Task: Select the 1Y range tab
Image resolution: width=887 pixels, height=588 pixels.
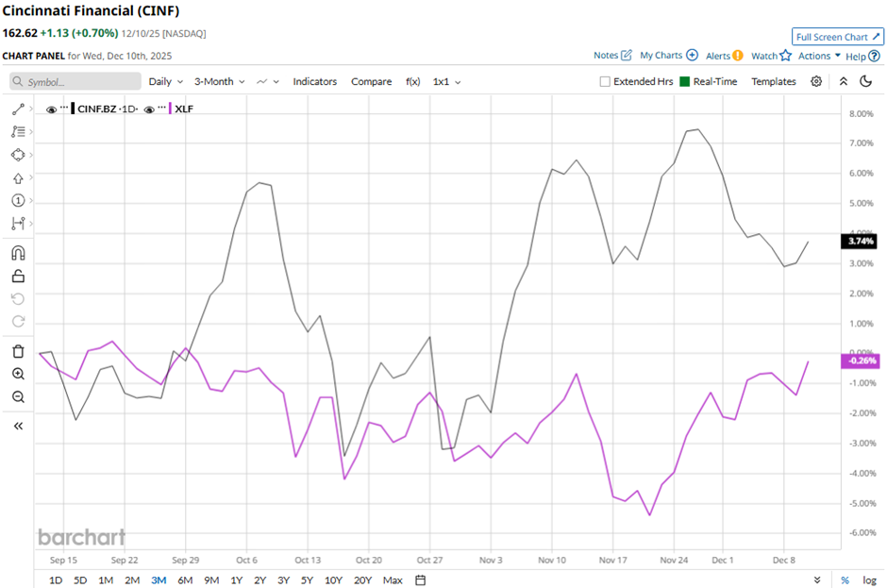Action: tap(237, 580)
